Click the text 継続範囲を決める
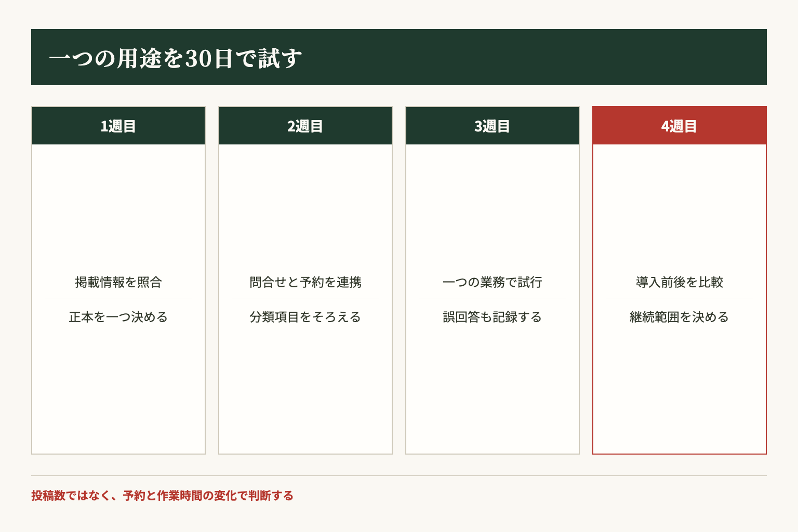This screenshot has height=532, width=798. (680, 317)
